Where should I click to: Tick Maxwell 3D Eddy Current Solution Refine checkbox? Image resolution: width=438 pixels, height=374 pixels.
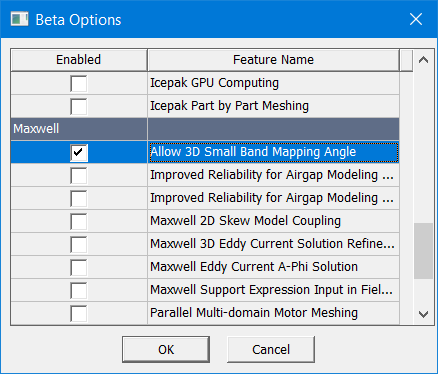79,244
